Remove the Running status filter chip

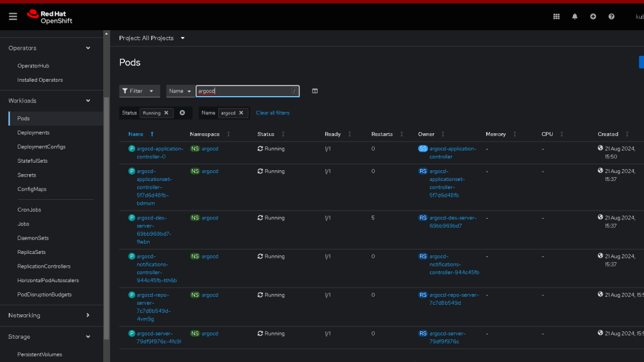(x=166, y=113)
